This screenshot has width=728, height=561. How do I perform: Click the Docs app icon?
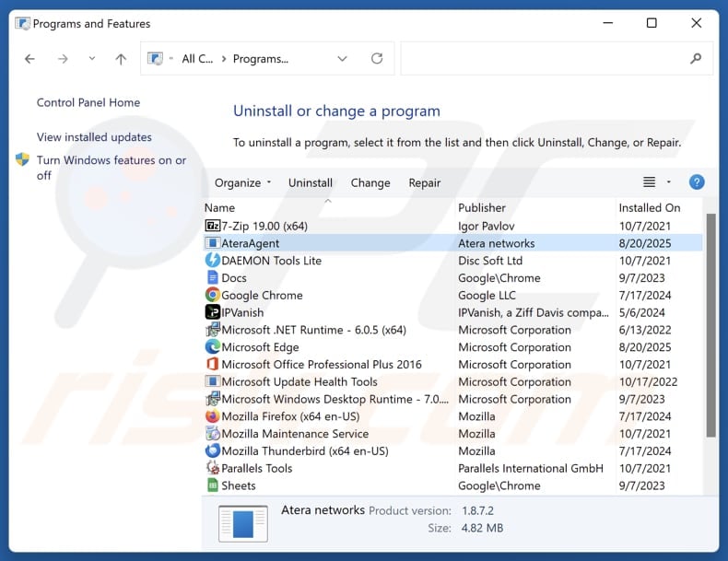pos(212,277)
